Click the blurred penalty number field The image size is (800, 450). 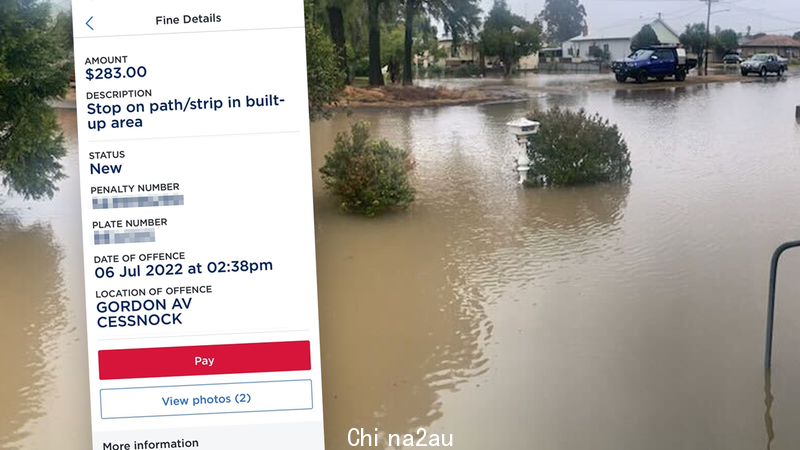pos(138,202)
